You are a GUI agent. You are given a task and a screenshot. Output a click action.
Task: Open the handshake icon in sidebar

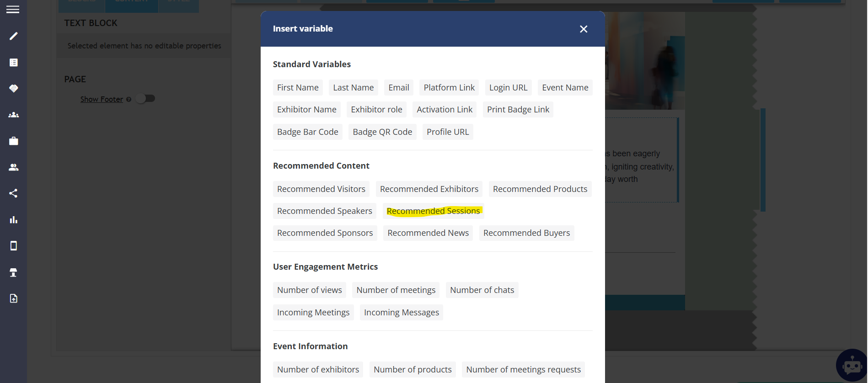tap(13, 88)
